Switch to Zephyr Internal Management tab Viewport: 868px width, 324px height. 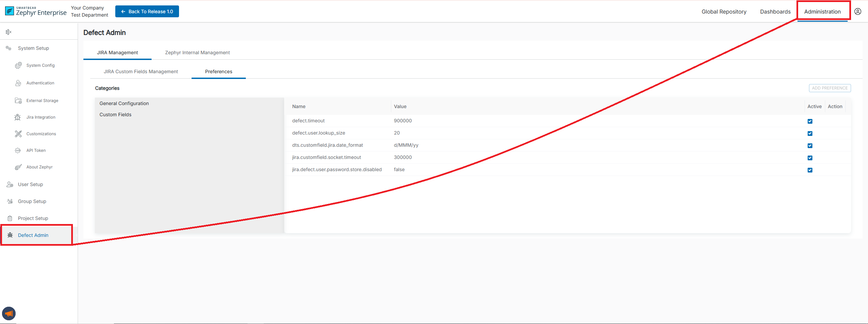197,53
